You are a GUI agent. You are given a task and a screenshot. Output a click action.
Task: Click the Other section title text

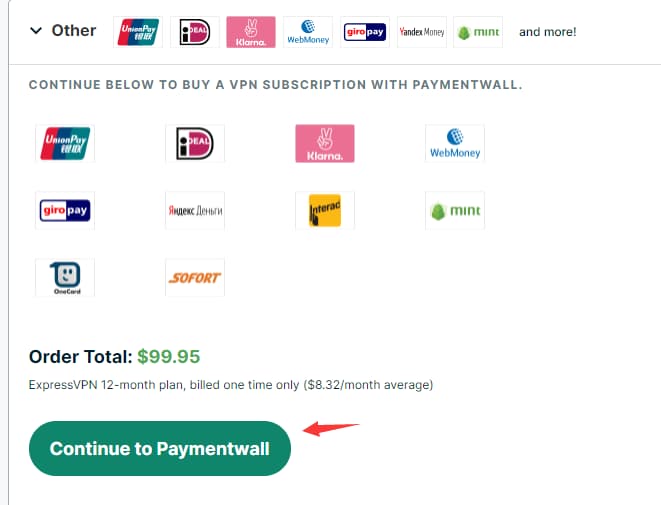74,31
